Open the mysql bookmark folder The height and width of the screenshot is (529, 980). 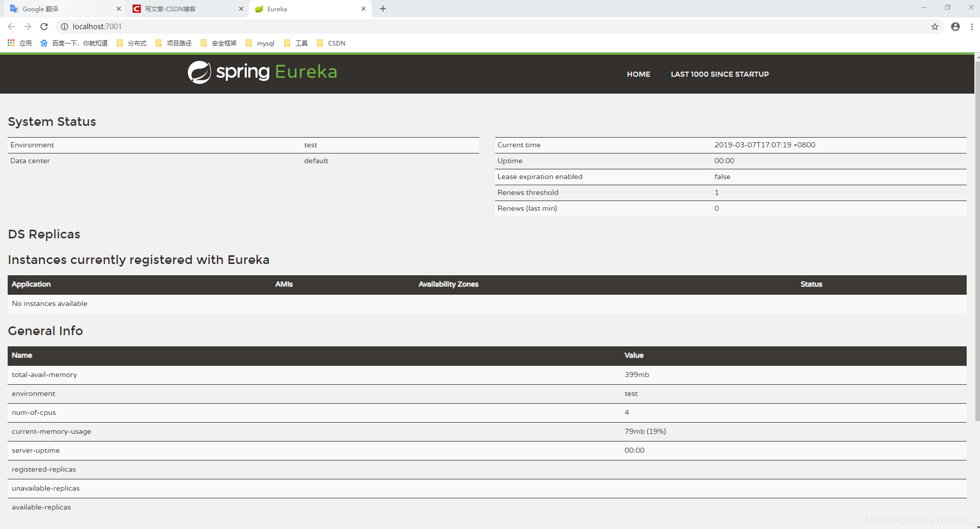pos(260,43)
